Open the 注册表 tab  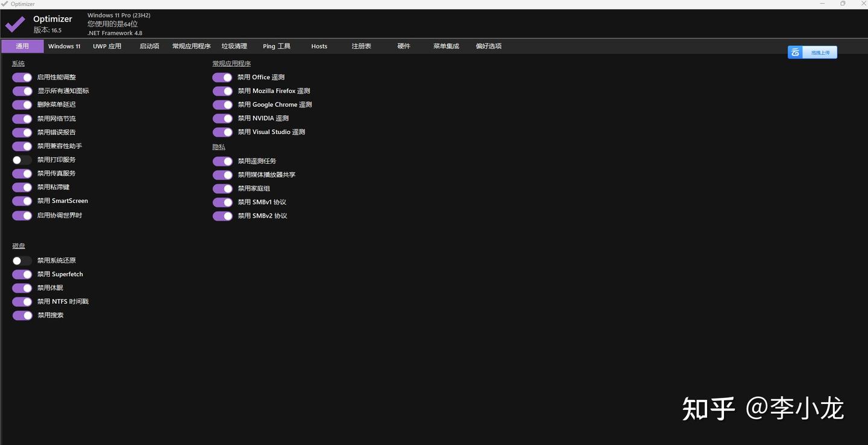(x=360, y=46)
